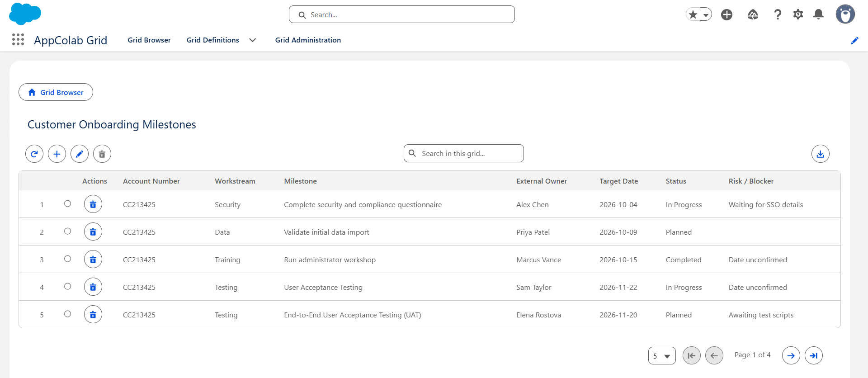Select radio button for row 2
The image size is (868, 378).
(x=68, y=232)
